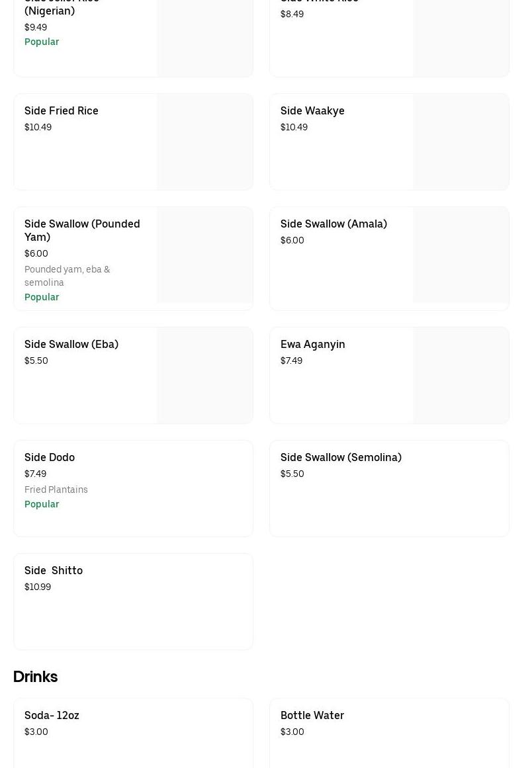Select the Side Shitto menu item

click(x=54, y=571)
